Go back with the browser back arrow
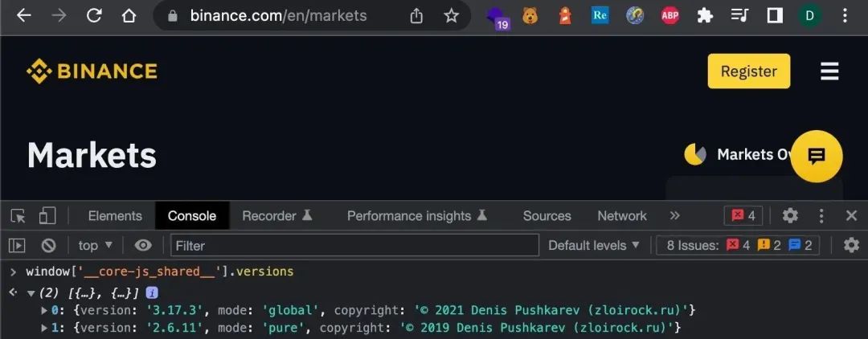Viewport: 868px width, 339px height. [x=24, y=15]
